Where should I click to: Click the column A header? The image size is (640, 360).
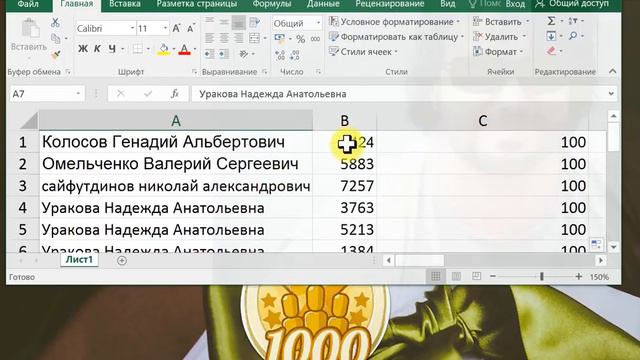pyautogui.click(x=176, y=120)
